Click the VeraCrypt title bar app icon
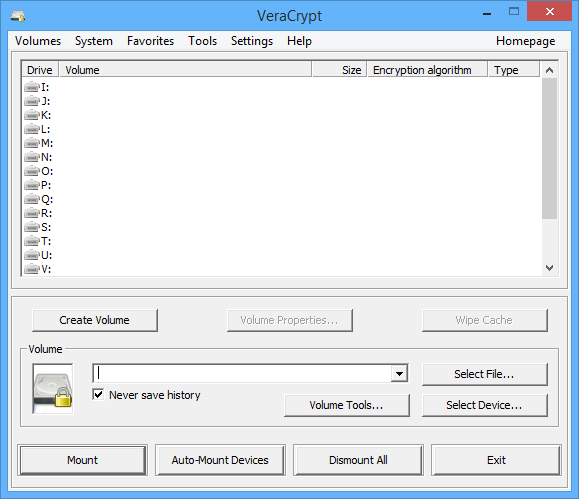579x499 pixels. click(x=17, y=16)
